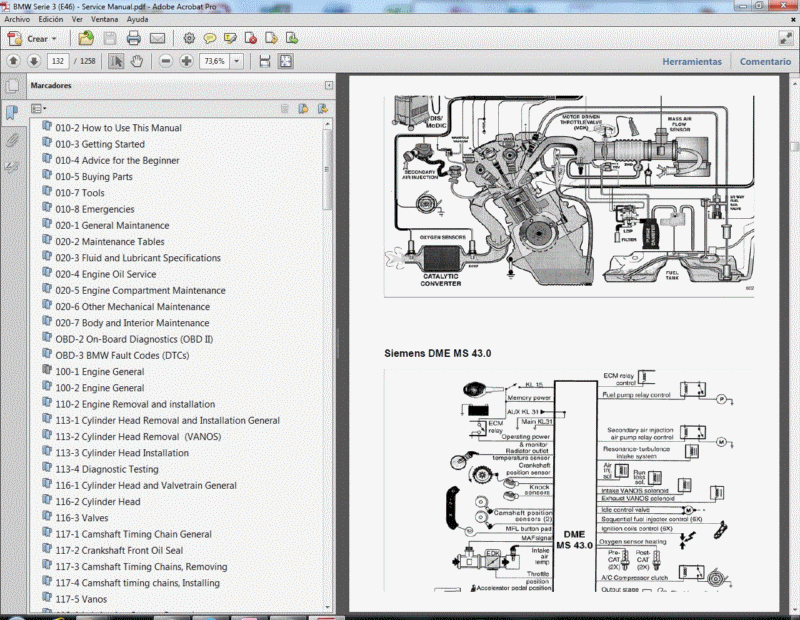Show page thumbnails panel icon
This screenshot has height=620, width=800.
tap(12, 86)
